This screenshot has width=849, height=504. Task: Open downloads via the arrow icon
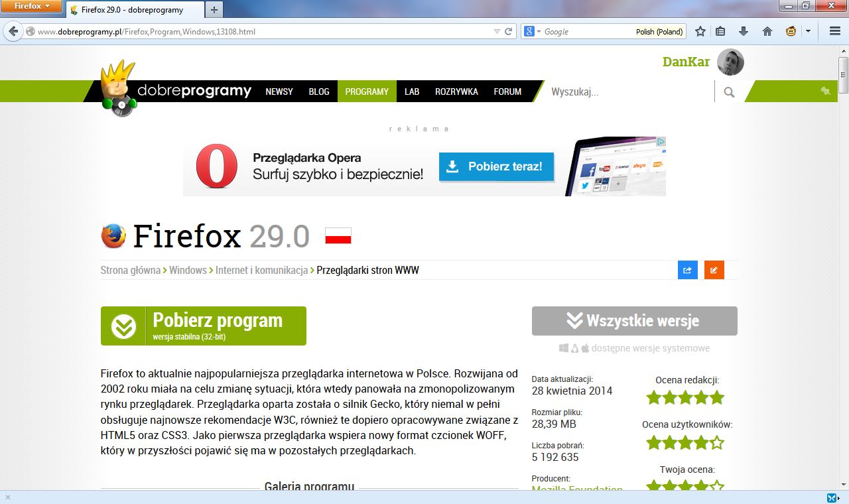tap(743, 31)
